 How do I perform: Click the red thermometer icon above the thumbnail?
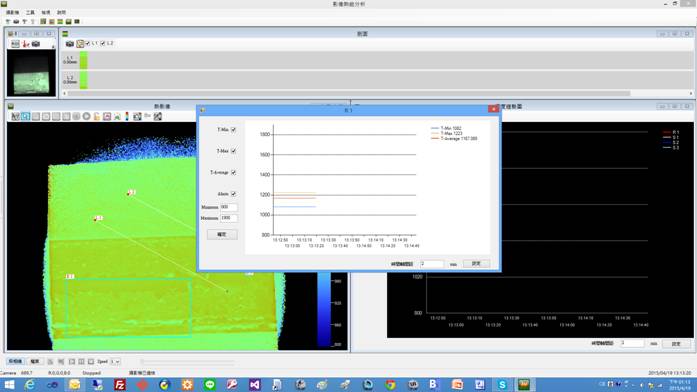pos(26,44)
